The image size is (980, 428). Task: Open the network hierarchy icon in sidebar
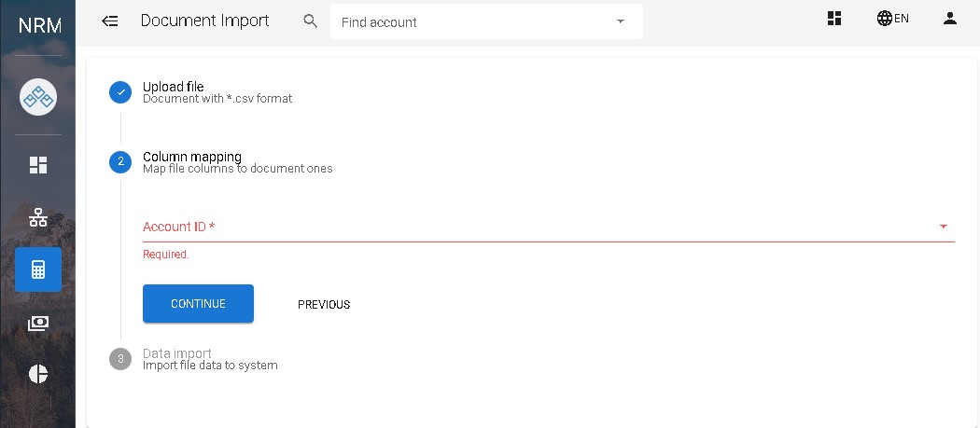(38, 217)
